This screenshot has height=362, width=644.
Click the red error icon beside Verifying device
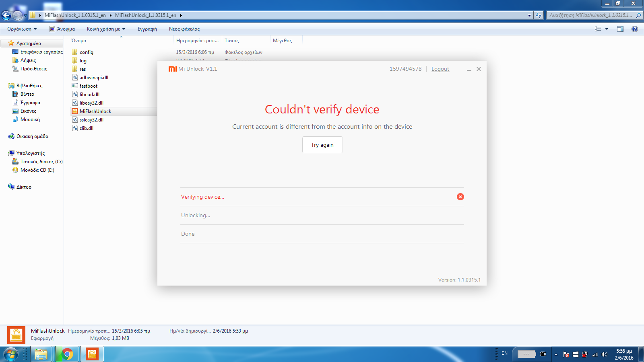(460, 197)
